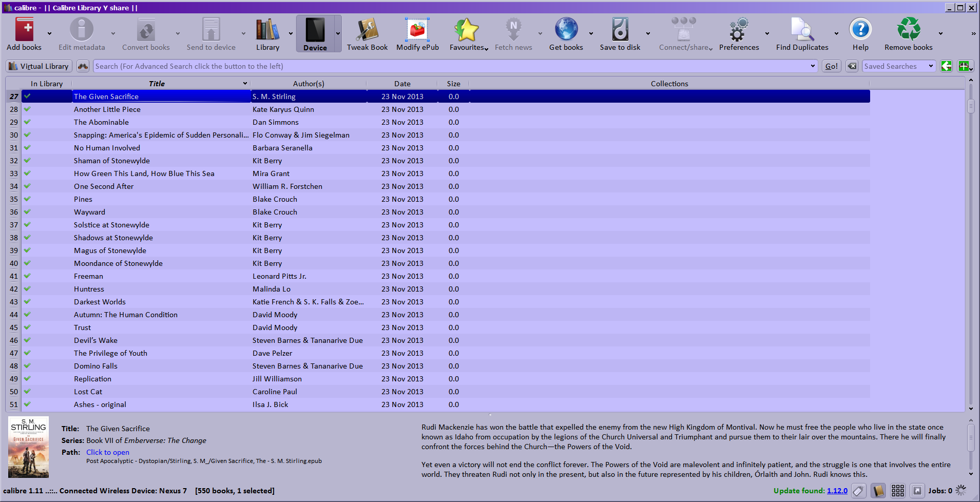Select the row titled Lost Cat
This screenshot has height=502, width=980.
[x=446, y=392]
